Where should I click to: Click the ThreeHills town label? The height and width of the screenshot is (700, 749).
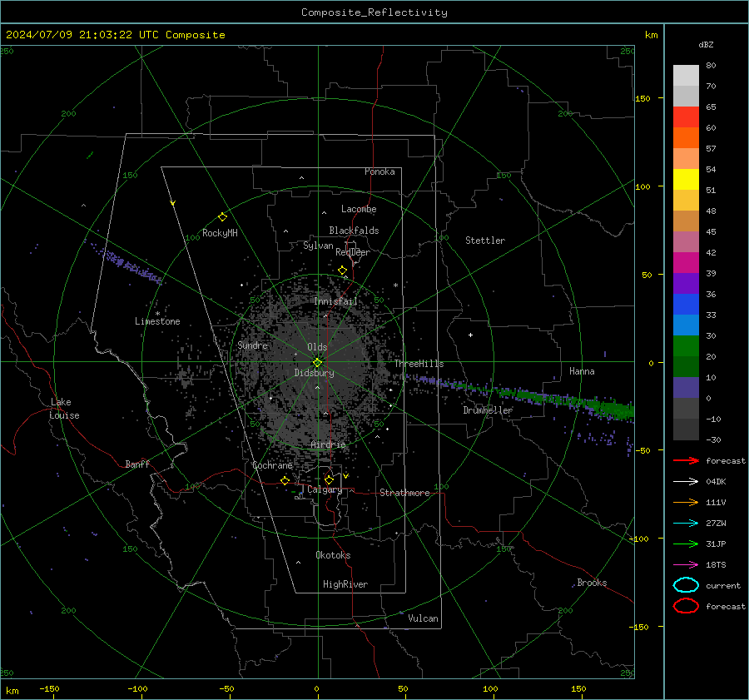pyautogui.click(x=419, y=364)
